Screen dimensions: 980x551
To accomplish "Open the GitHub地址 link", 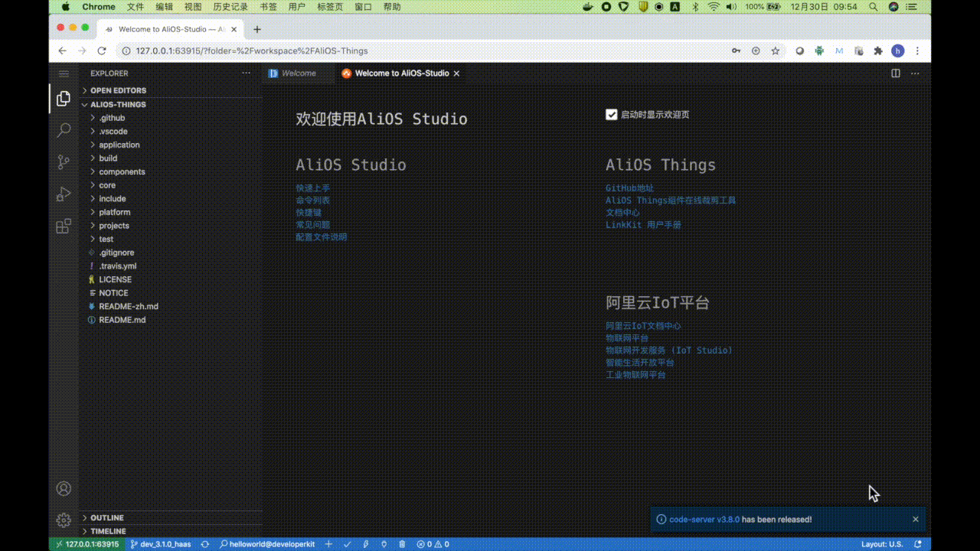I will tap(630, 187).
